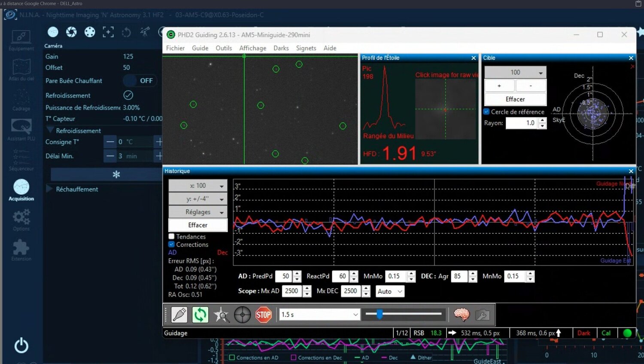Expand the Réchauffement section

click(50, 189)
